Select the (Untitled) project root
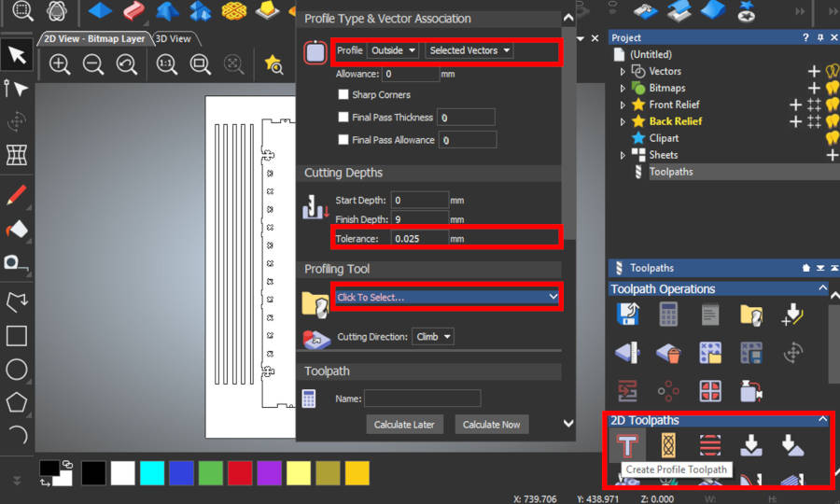This screenshot has width=840, height=504. (x=651, y=55)
